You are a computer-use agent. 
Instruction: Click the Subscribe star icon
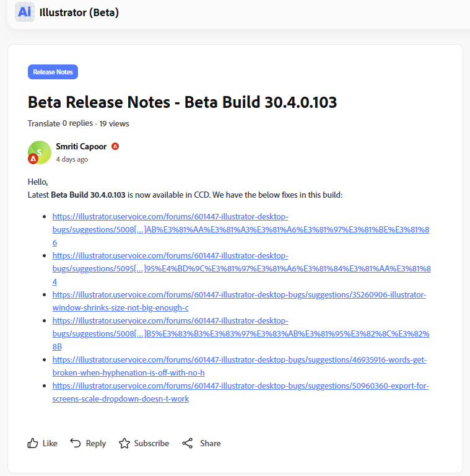124,443
